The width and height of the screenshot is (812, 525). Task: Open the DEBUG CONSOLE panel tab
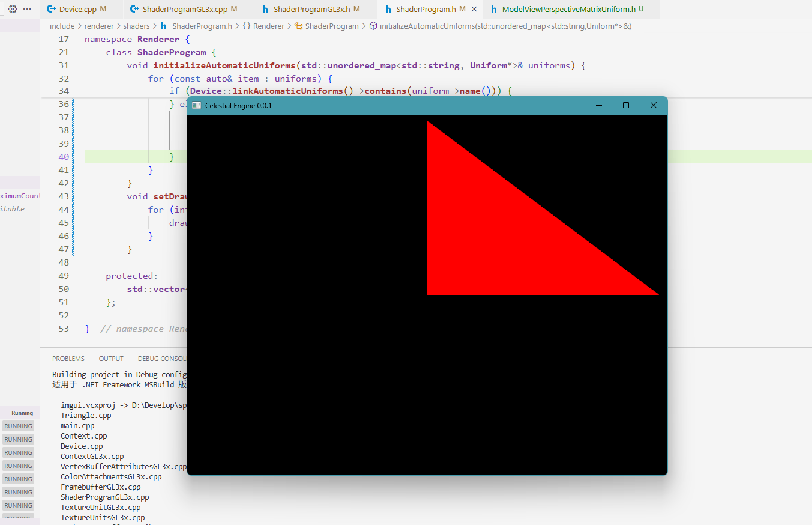coord(162,359)
